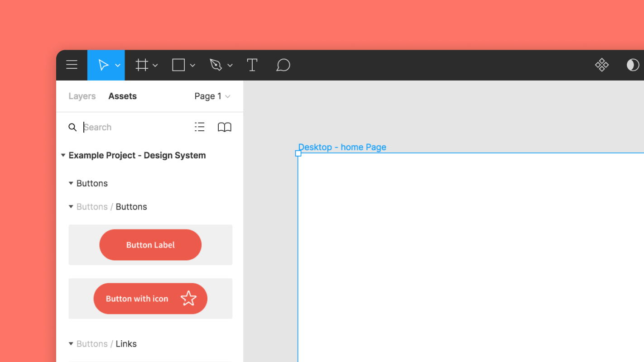The height and width of the screenshot is (362, 644).
Task: Collapse the Buttons / Links section
Action: point(71,344)
